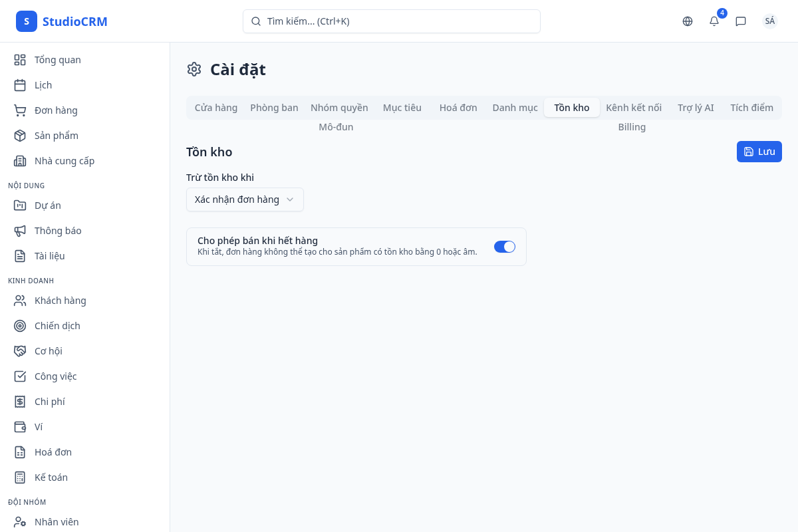Open the Trợ lý AI tab
Viewport: 798px width, 532px height.
(x=696, y=108)
